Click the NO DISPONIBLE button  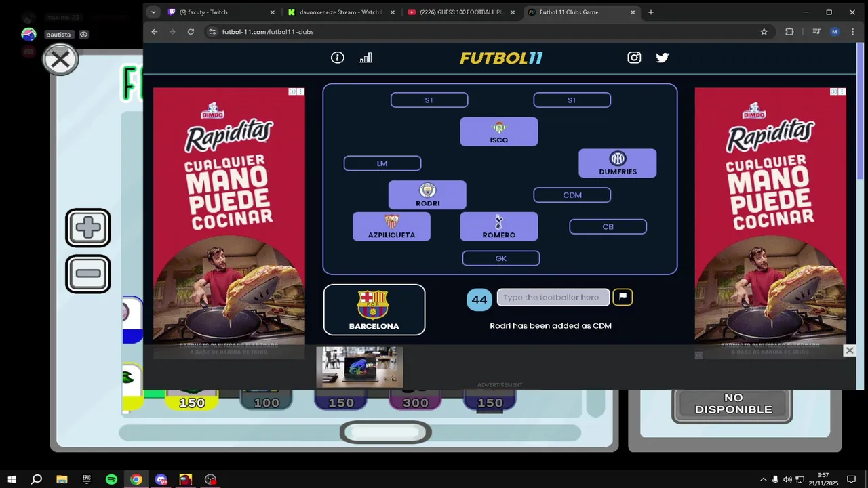732,404
